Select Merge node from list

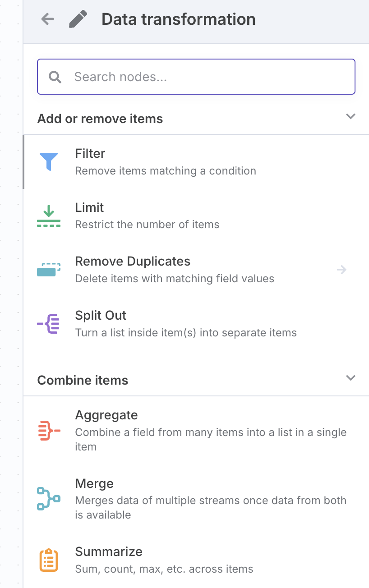click(95, 484)
